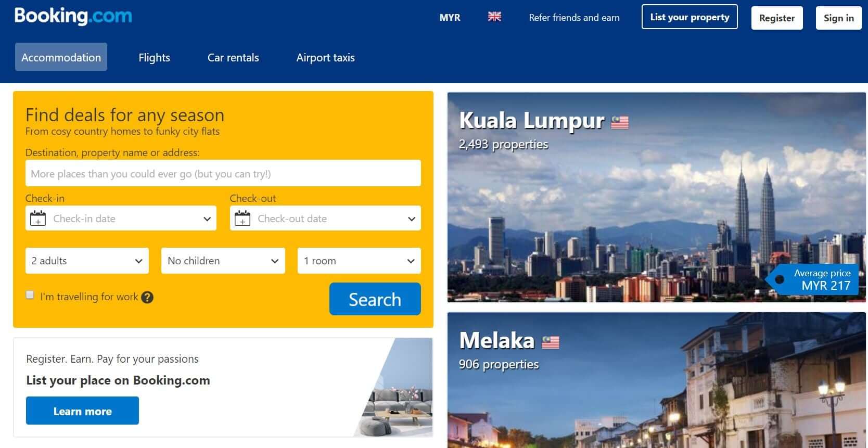Click the travelling for work help icon
This screenshot has width=868, height=448.
point(147,297)
